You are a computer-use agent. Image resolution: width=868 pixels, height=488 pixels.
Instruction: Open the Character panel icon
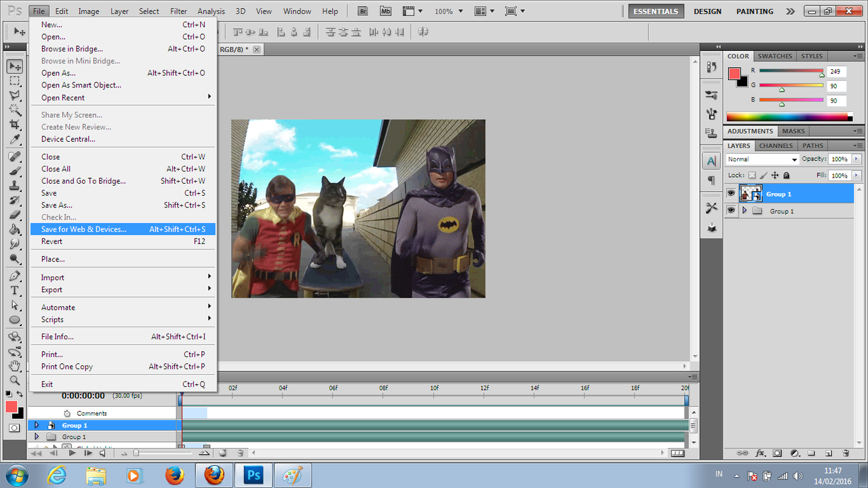[x=711, y=161]
